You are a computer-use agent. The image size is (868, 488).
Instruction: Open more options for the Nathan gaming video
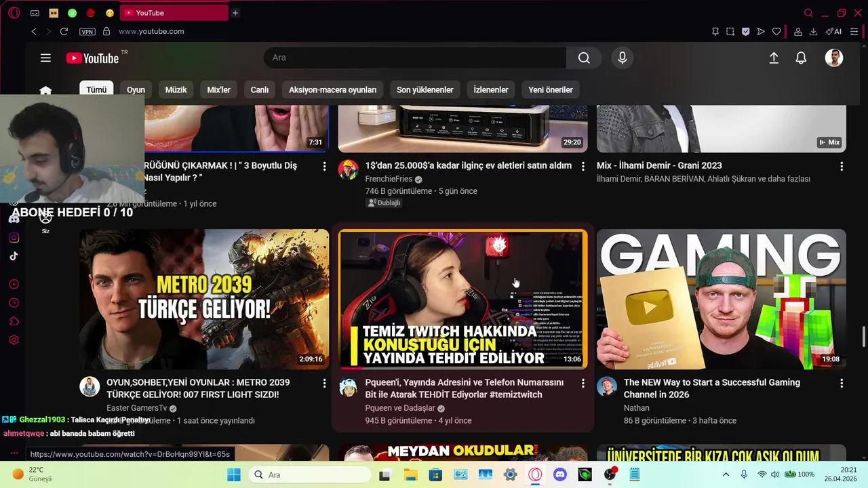[x=842, y=383]
